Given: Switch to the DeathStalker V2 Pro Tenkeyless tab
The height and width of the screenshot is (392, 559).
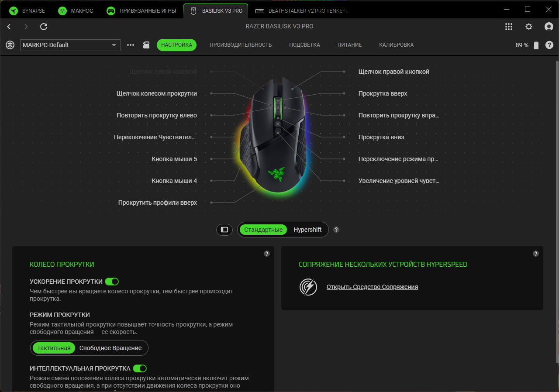Looking at the screenshot, I should click(302, 11).
